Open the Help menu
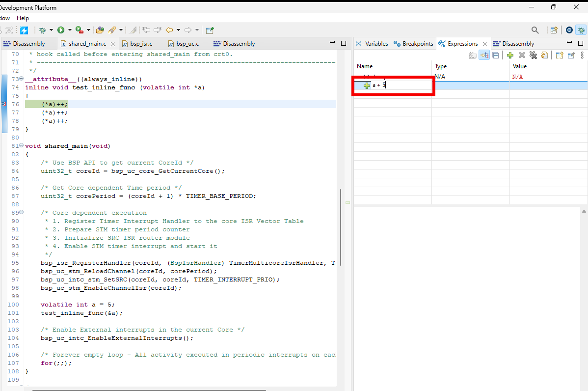Screen dimensions: 588x391 click(x=23, y=18)
